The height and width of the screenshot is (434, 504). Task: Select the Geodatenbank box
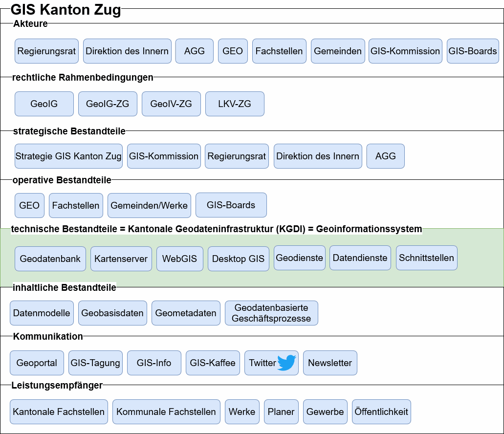[x=50, y=259]
